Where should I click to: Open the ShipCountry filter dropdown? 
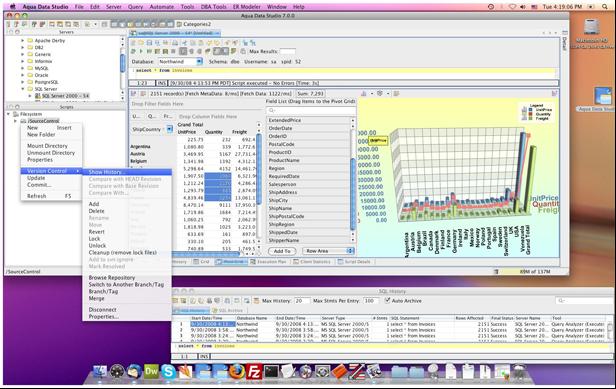170,129
